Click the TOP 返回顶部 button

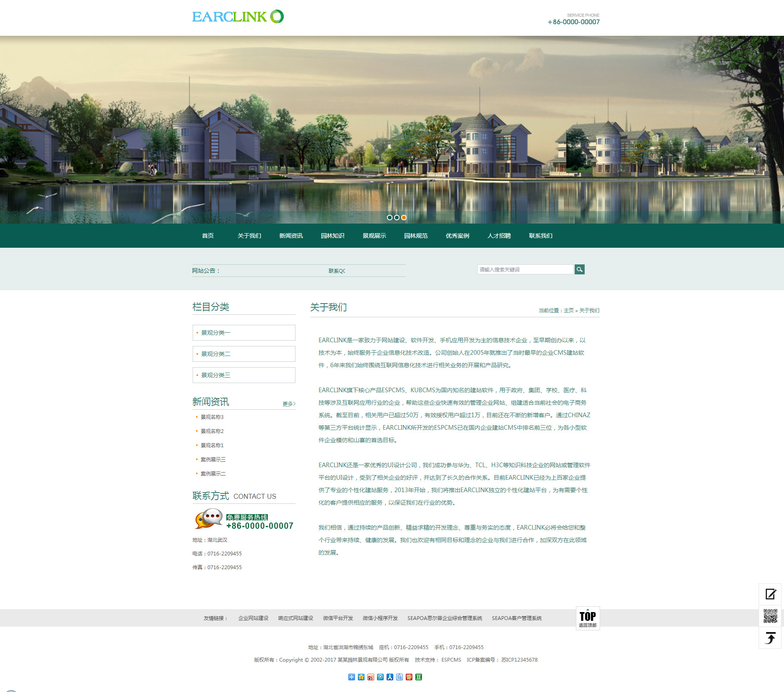[x=587, y=618]
